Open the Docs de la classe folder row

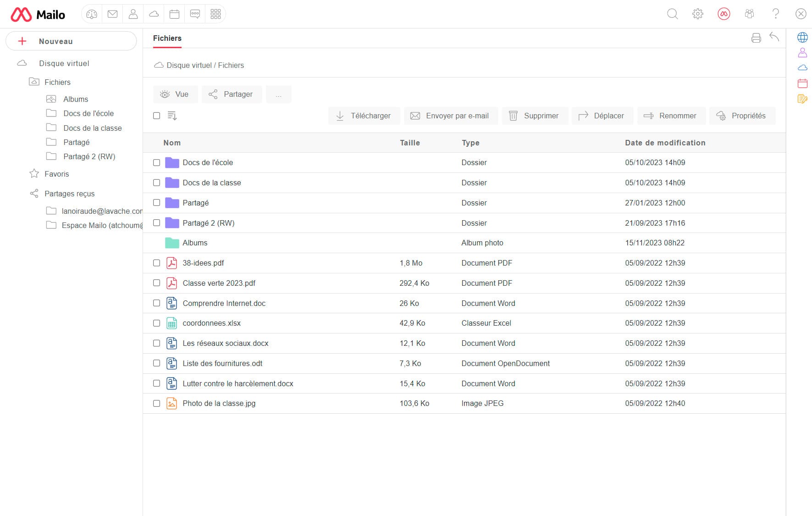211,183
